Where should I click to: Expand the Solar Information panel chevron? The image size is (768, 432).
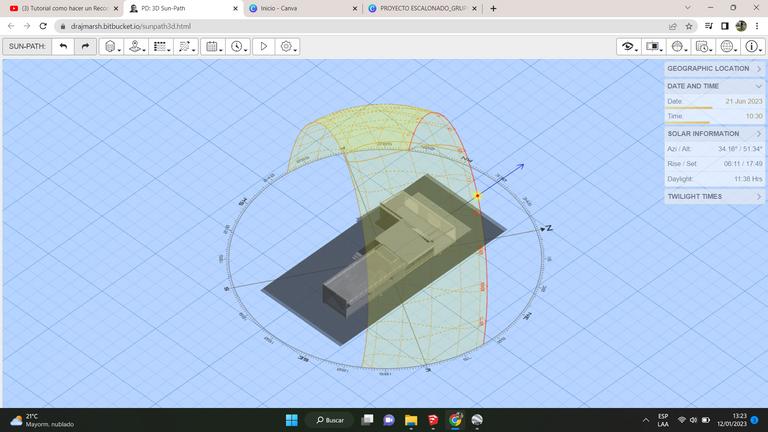coord(758,134)
